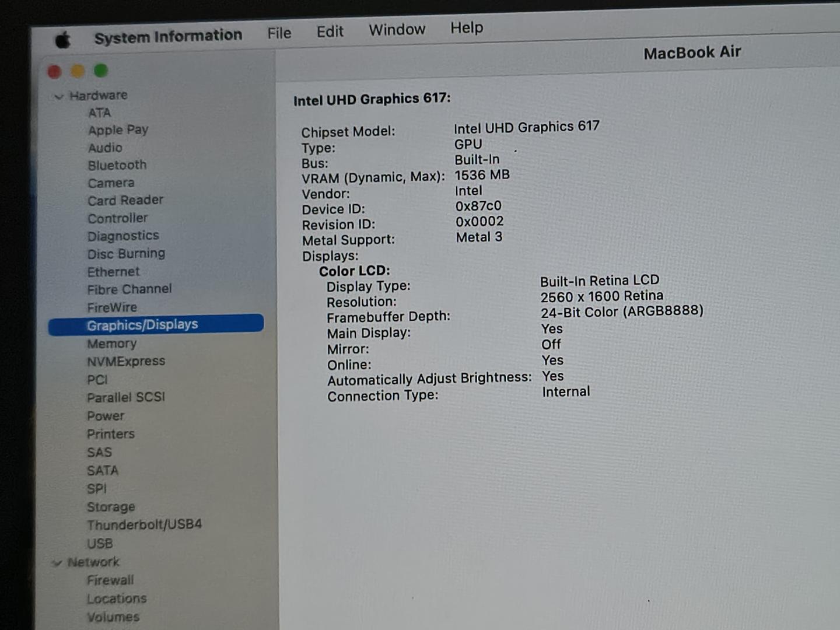This screenshot has width=840, height=630.
Task: Click the Device ID value '0x87c0'
Action: pyautogui.click(x=478, y=206)
